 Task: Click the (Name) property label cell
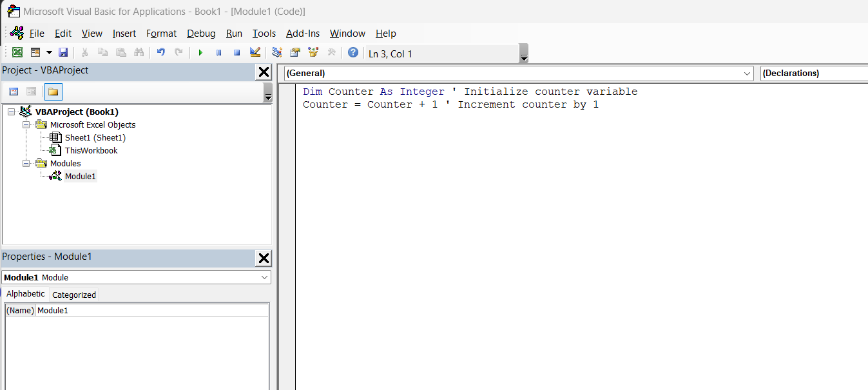(x=20, y=310)
